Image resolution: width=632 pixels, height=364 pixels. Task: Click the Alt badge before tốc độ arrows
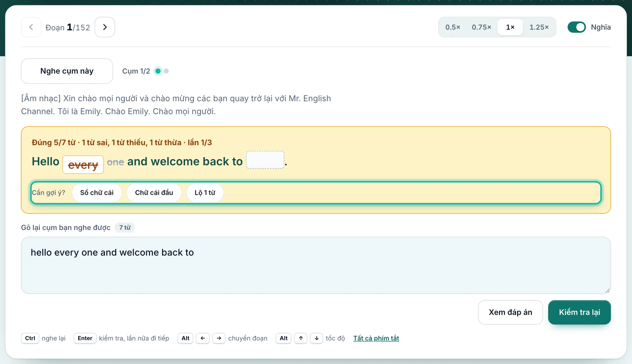click(x=284, y=338)
